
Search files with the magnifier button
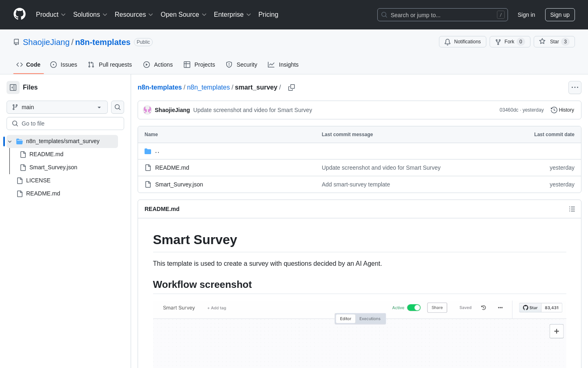(118, 107)
